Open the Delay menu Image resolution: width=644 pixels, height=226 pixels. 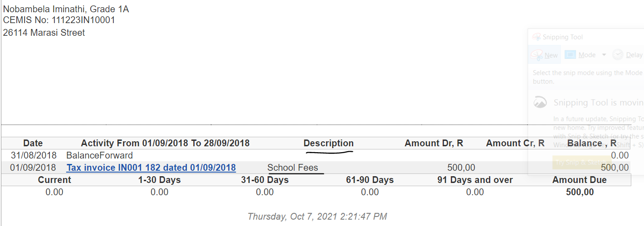pos(634,55)
